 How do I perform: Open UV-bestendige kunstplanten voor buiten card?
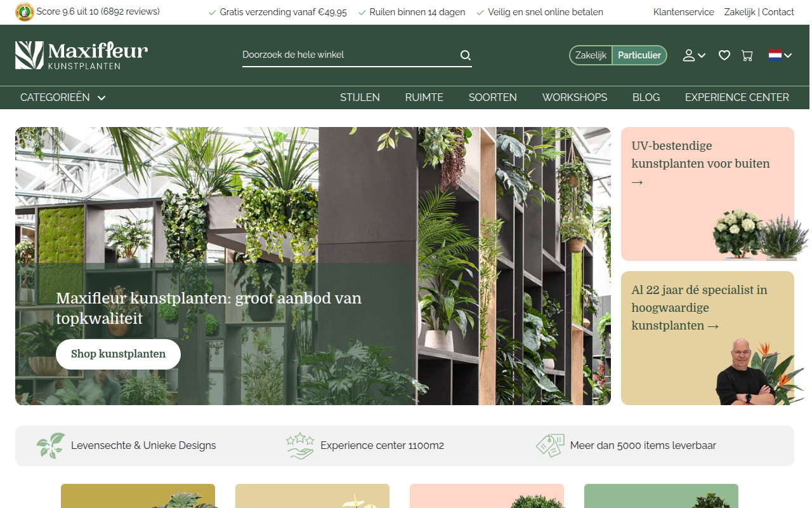pyautogui.click(x=707, y=194)
